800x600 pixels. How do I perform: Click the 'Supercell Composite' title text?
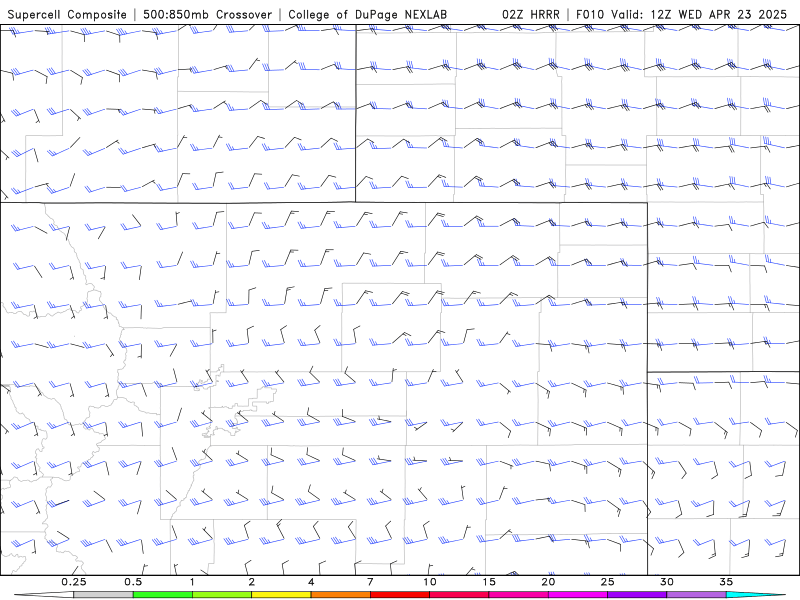pyautogui.click(x=67, y=14)
